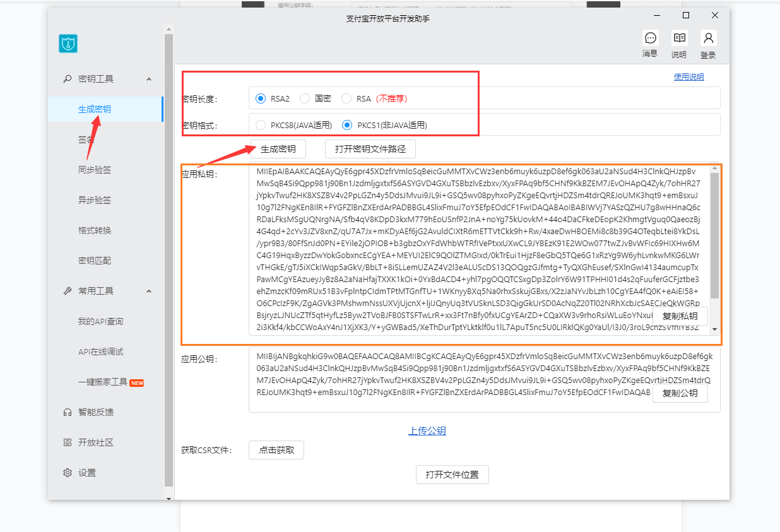Maximize the developer assistant window
780x532 pixels.
click(686, 15)
